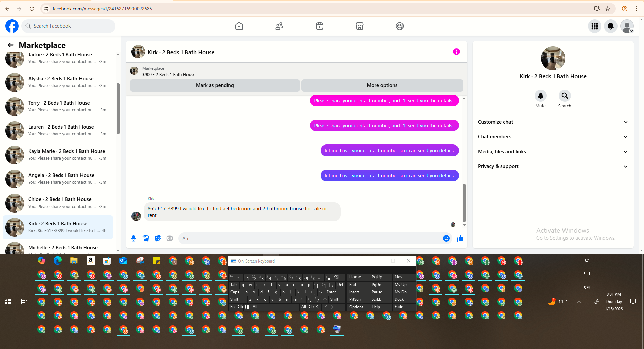This screenshot has height=349, width=644.
Task: Click the back arrow beside Marketplace
Action: coord(11,45)
